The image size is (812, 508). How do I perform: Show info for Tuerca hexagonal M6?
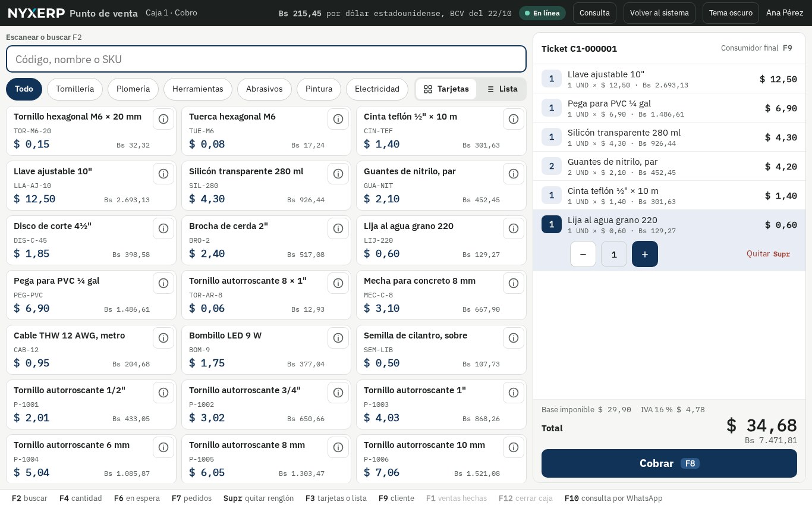(x=338, y=119)
